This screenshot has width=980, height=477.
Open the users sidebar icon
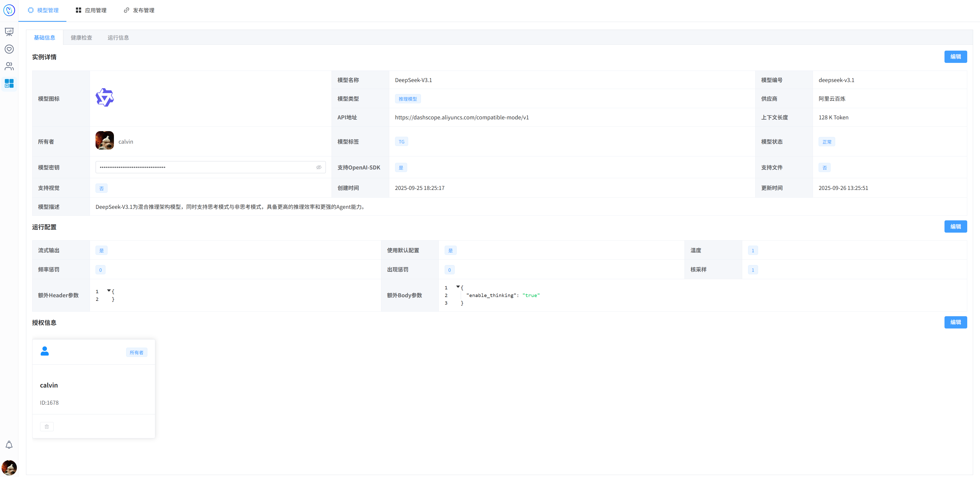9,66
